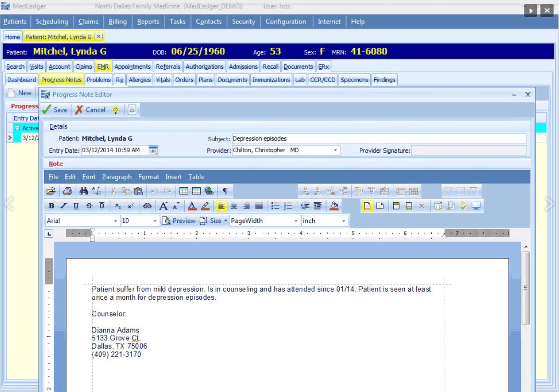This screenshot has height=392, width=559.
Task: Pick the font color red A
Action: tap(192, 206)
